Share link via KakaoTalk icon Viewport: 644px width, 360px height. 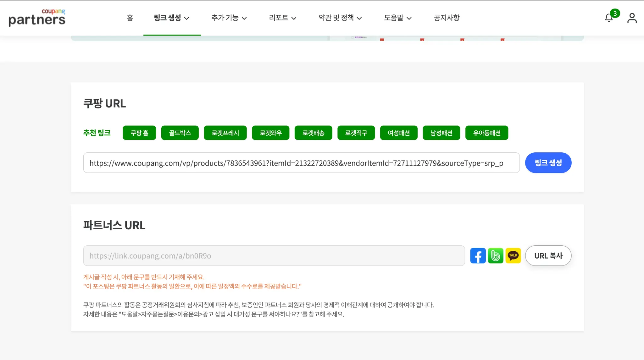pos(513,256)
